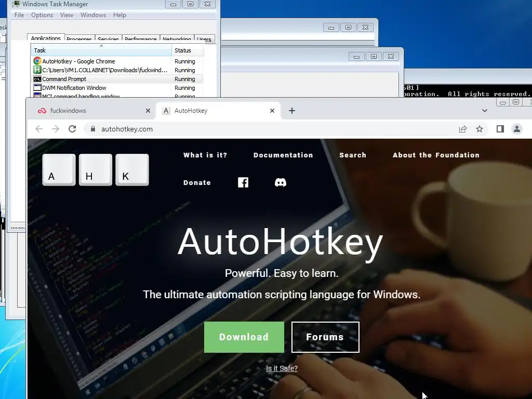The image size is (532, 399).
Task: Minimize the Chrome window
Action: 503,102
